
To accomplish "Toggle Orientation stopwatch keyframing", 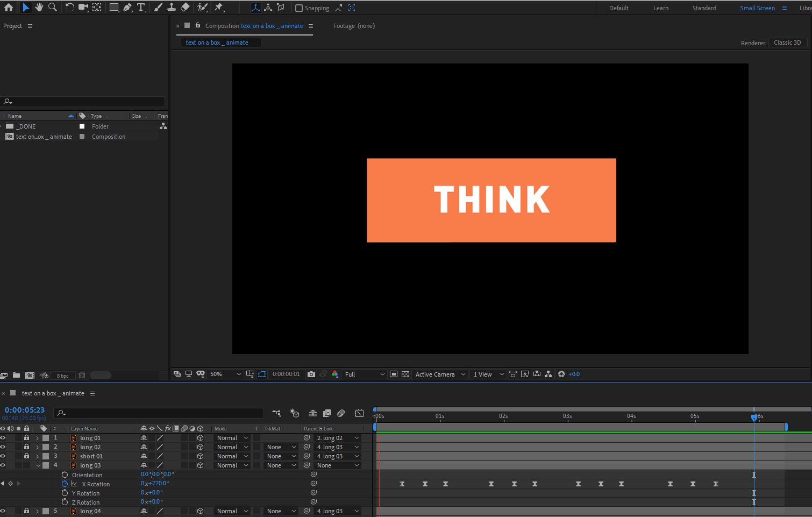I will coord(65,474).
